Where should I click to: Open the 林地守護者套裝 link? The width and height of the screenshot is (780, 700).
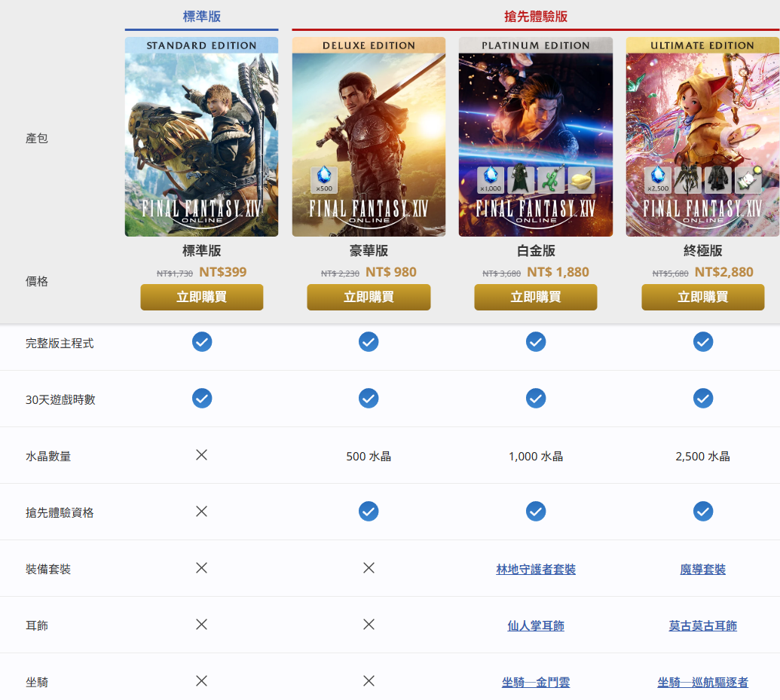point(536,569)
